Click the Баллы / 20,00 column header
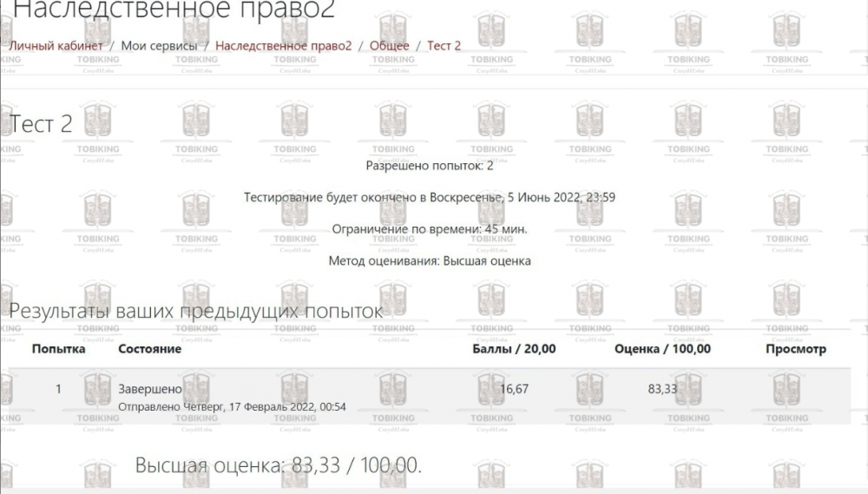 coord(514,349)
